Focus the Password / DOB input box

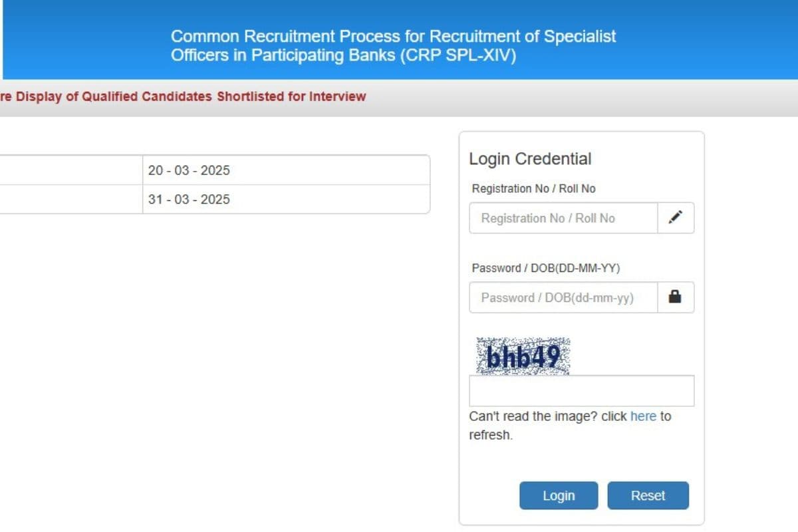click(563, 298)
